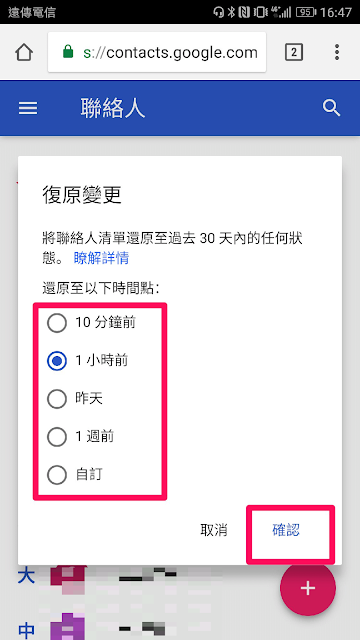The width and height of the screenshot is (360, 640).
Task: Open the tab switcher showing 2 tabs
Action: coord(293,52)
